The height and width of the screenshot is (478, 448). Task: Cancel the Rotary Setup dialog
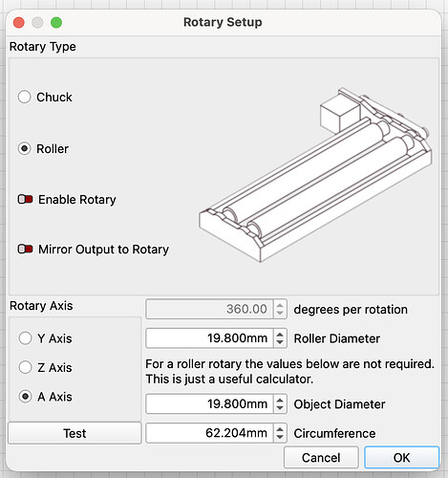[321, 457]
